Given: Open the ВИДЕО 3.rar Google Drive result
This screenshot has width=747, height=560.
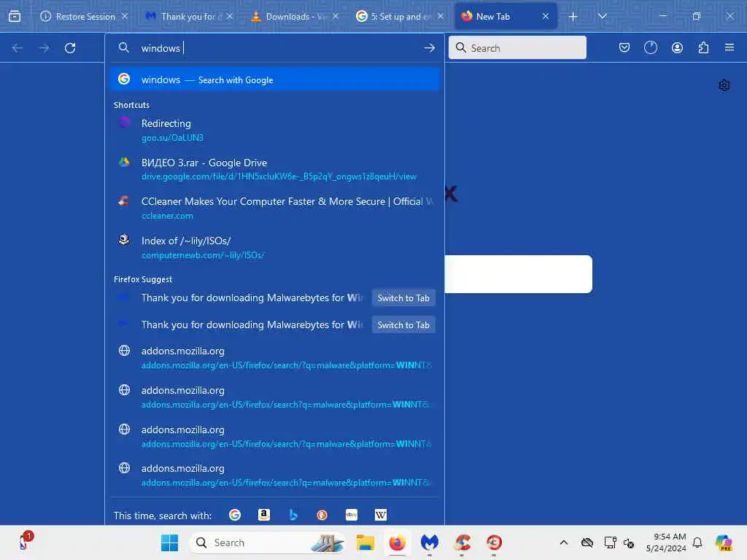Looking at the screenshot, I should click(274, 169).
